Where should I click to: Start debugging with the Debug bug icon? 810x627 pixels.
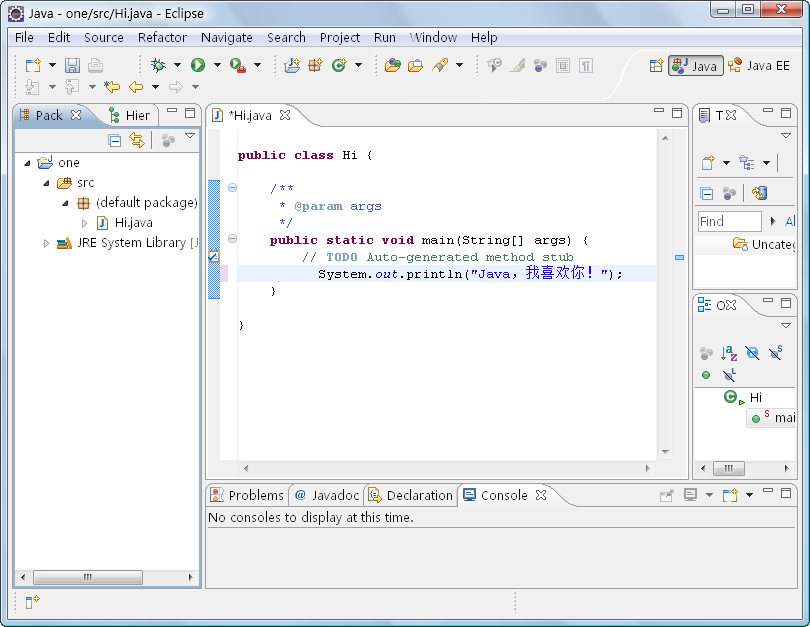click(158, 65)
